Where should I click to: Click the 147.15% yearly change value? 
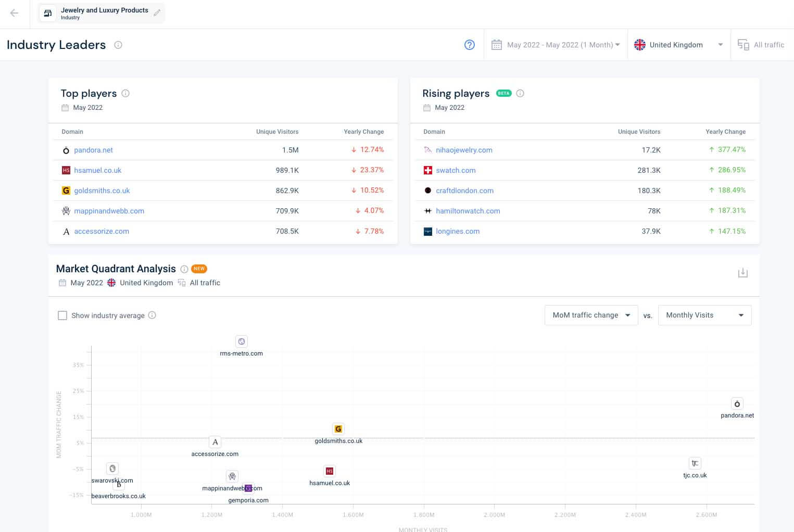click(x=727, y=231)
